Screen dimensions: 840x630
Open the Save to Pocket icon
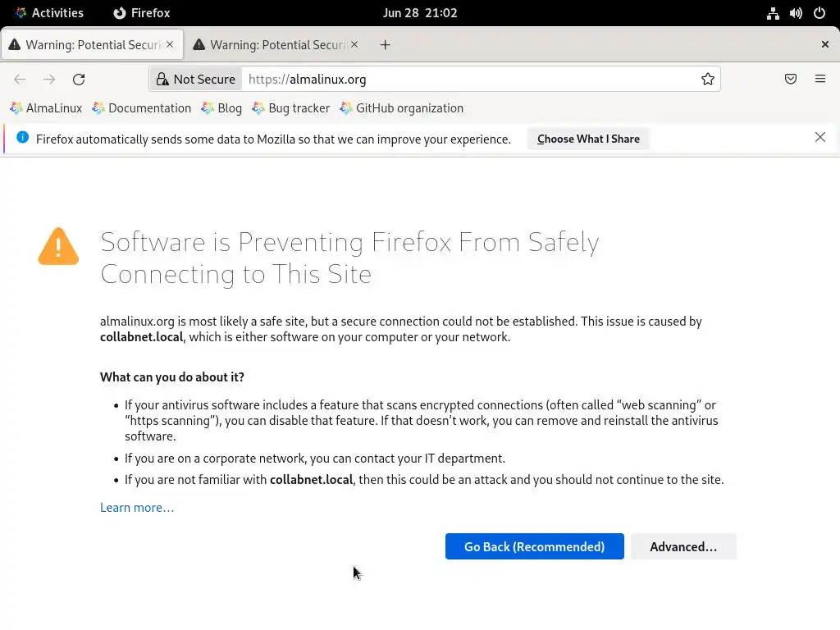point(790,80)
